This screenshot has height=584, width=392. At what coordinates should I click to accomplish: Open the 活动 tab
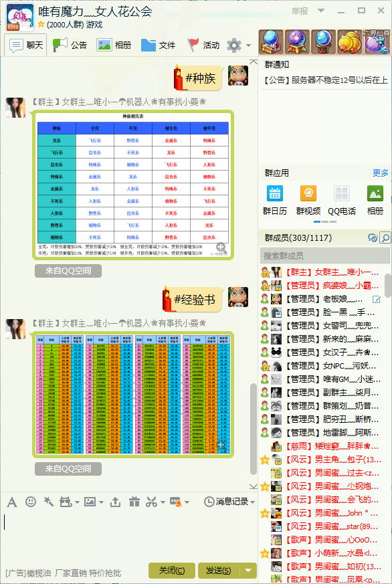coord(203,45)
